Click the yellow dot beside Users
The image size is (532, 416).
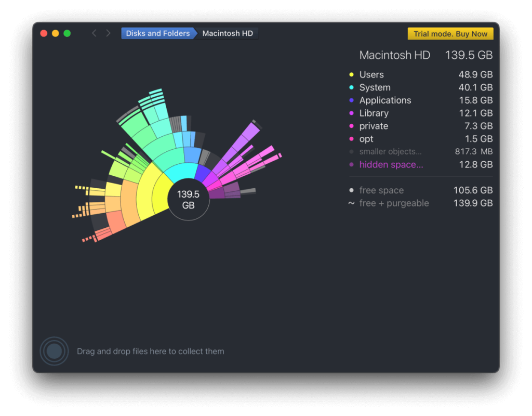(352, 74)
